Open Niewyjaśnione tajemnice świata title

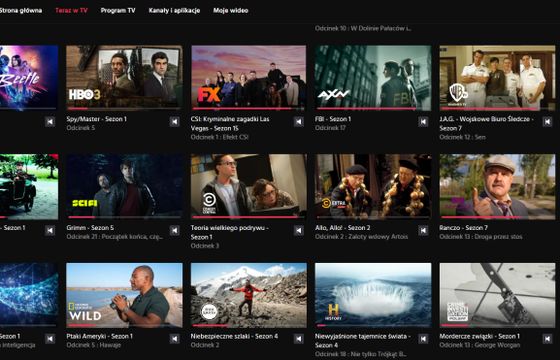[363, 341]
